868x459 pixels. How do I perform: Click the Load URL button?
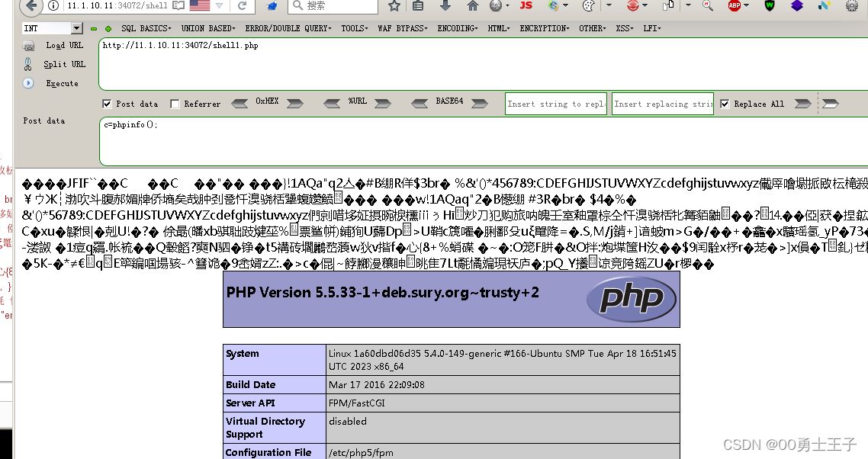(x=64, y=46)
